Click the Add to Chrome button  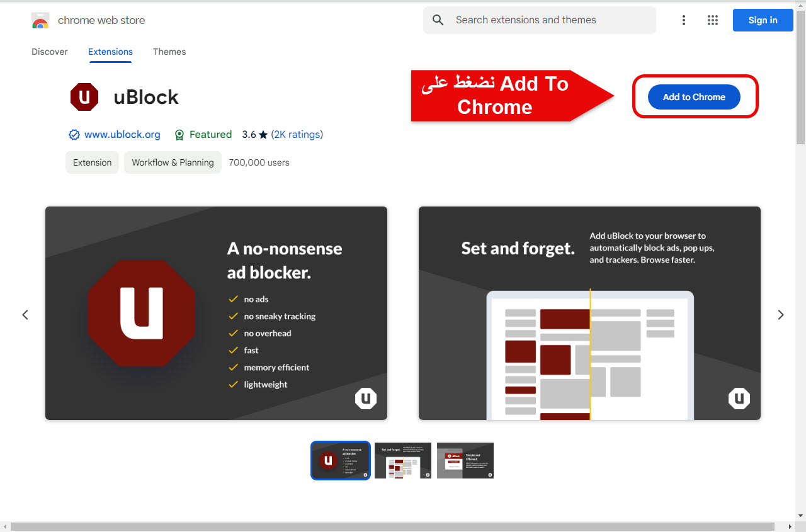[x=694, y=97]
